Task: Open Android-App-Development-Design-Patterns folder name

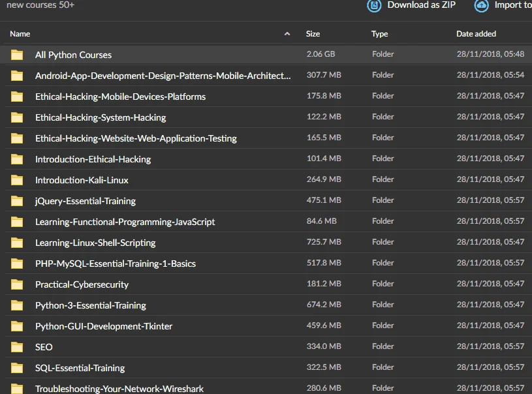Action: [x=163, y=76]
